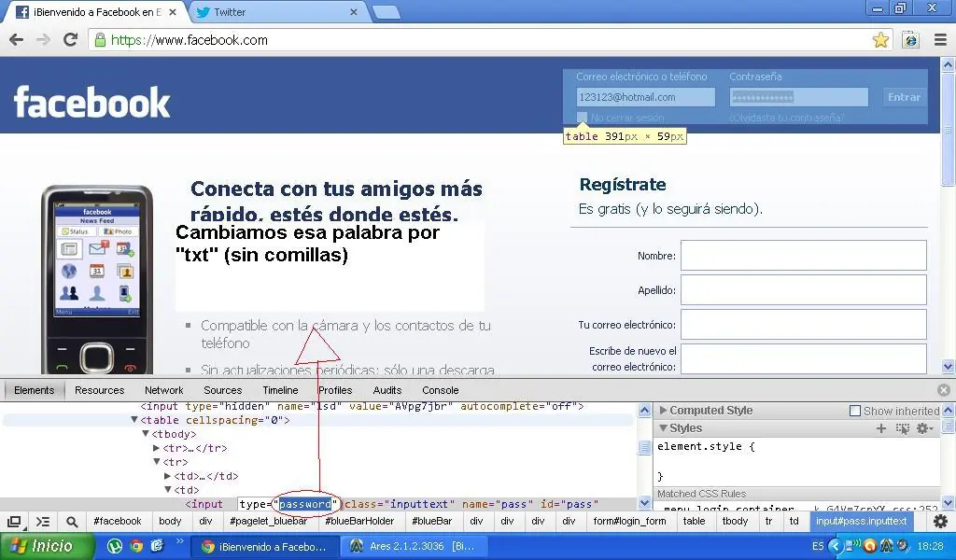Select the Audits tab
Screen dimensions: 956x560
(387, 390)
